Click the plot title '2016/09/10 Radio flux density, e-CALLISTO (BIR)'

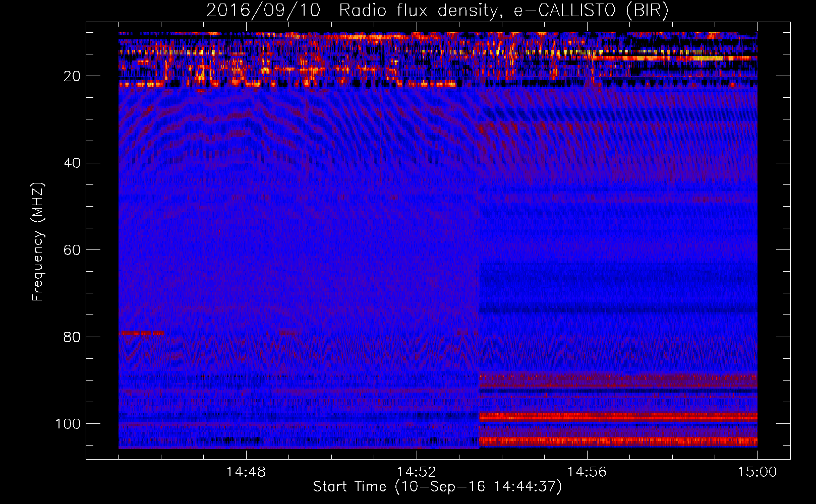tap(437, 11)
